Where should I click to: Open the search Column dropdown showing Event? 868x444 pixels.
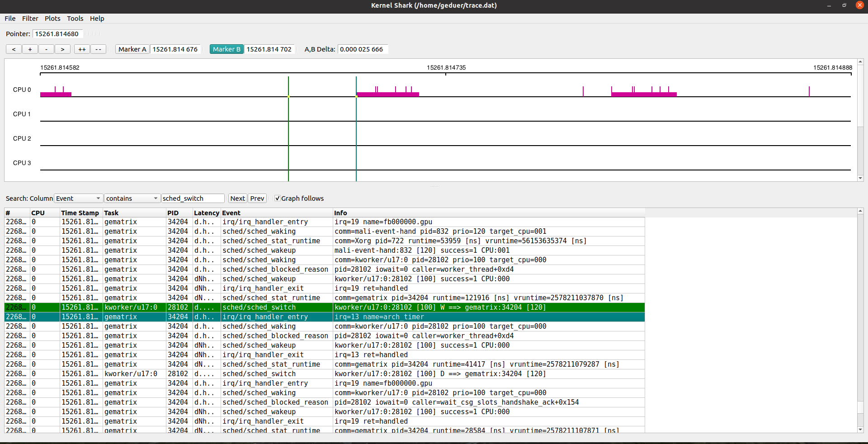(78, 198)
